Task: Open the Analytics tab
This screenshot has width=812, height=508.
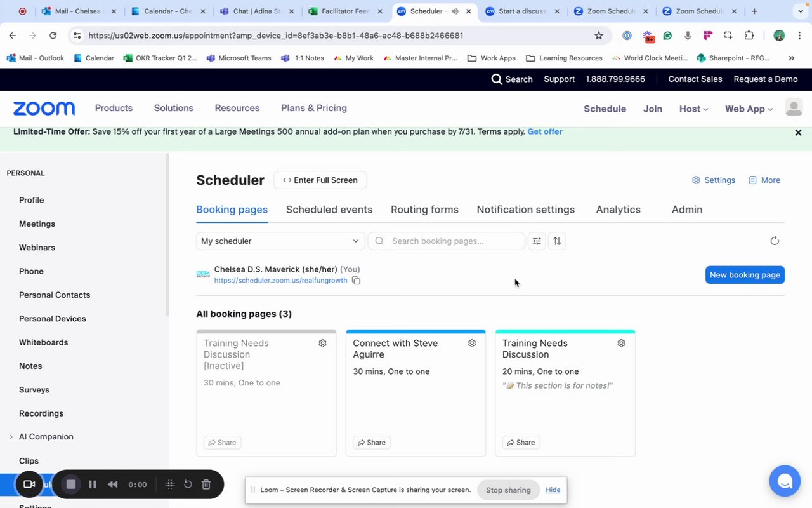Action: pos(619,210)
